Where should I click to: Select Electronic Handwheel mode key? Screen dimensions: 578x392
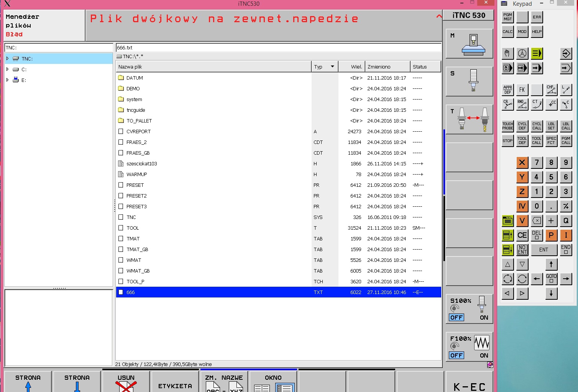pos(522,54)
